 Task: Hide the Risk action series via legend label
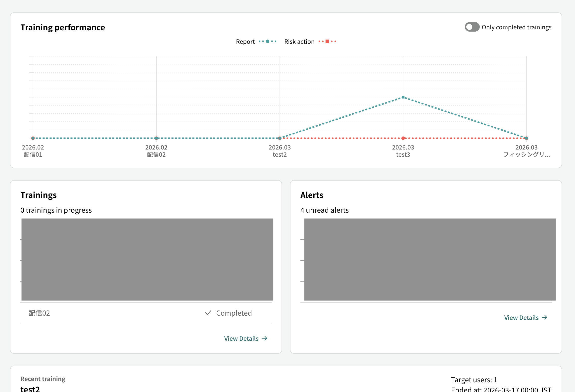[299, 42]
